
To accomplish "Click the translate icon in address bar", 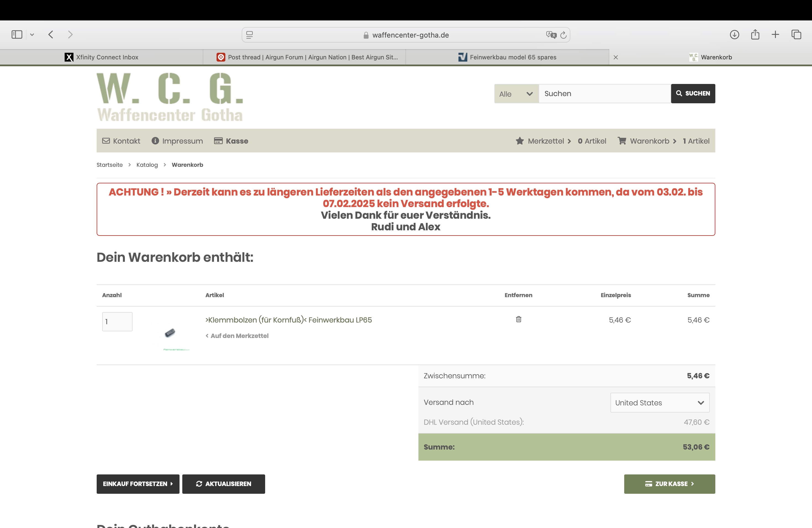I will point(551,35).
